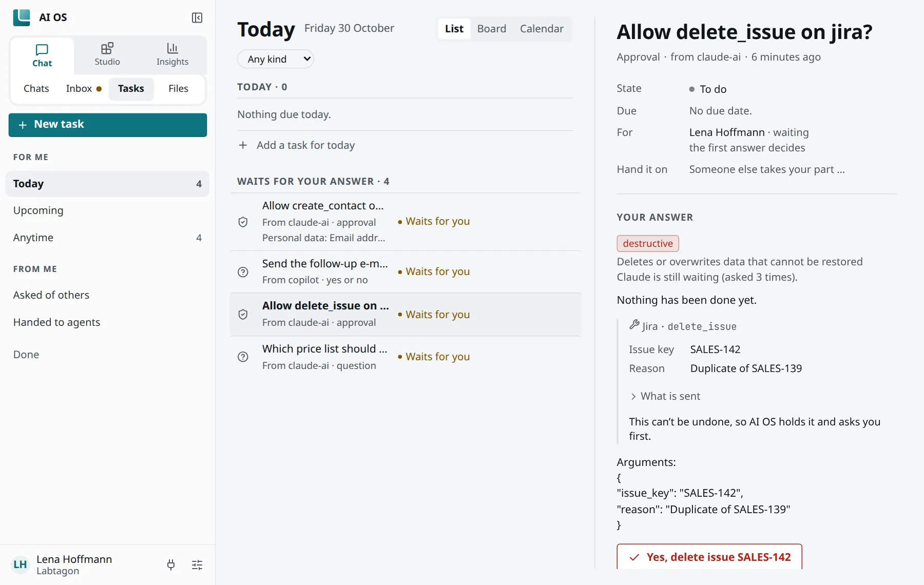Select the Tasks tab
The height and width of the screenshot is (585, 924).
[x=131, y=88]
